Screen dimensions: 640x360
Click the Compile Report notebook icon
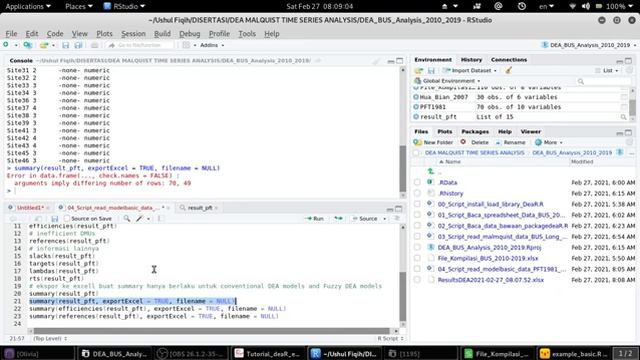[x=160, y=219]
